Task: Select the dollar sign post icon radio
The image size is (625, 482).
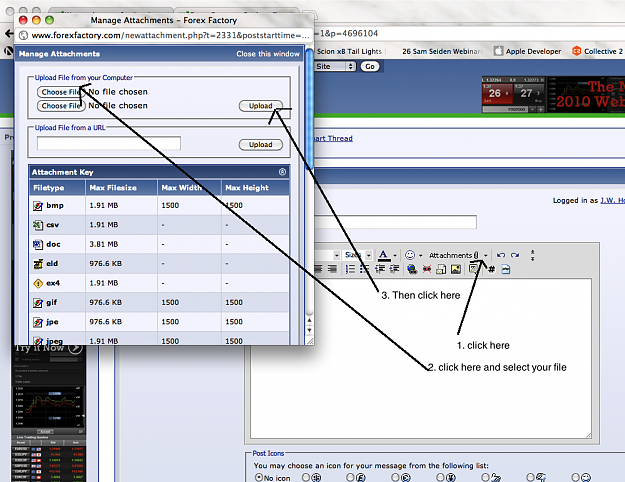Action: [306, 477]
